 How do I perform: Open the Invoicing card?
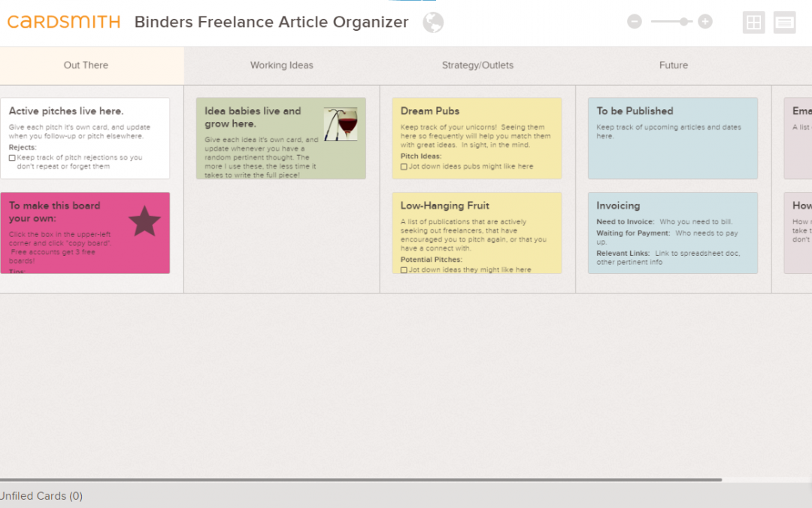click(x=673, y=233)
